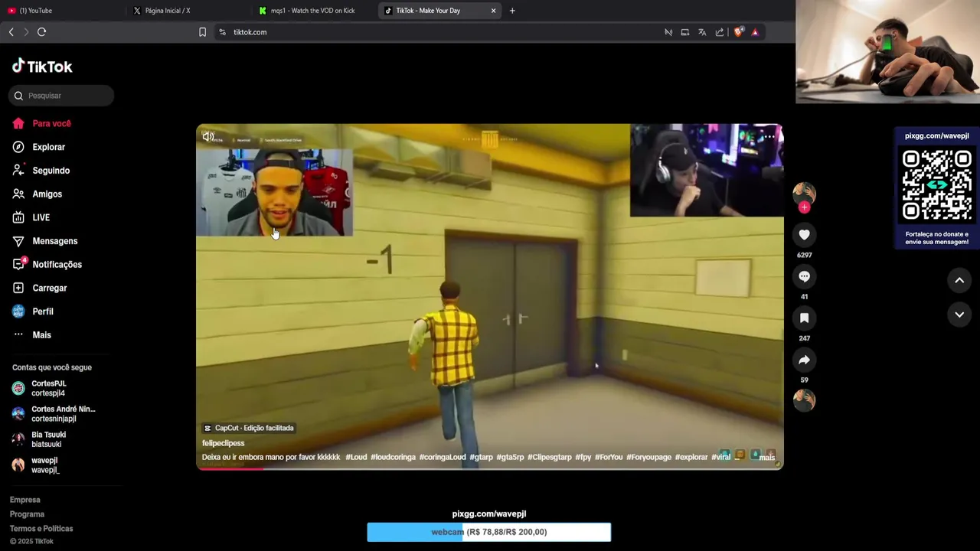Expand the Empresa footer section

tap(25, 500)
